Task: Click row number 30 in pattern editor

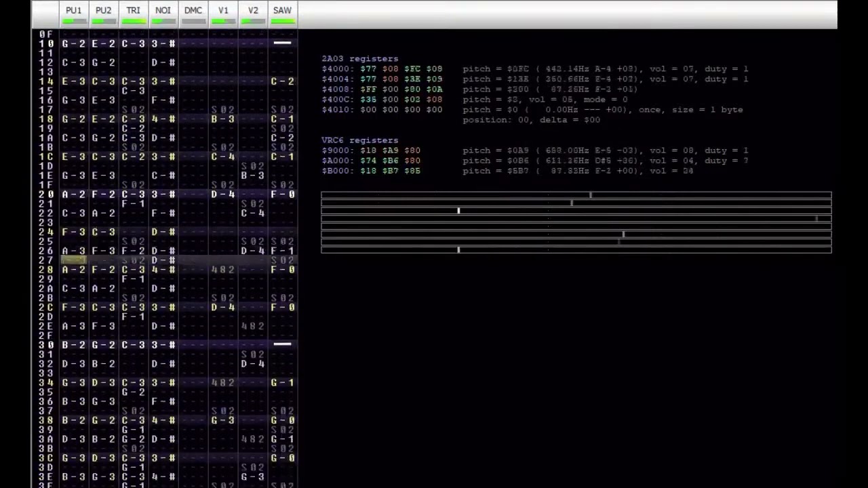Action: [x=46, y=345]
